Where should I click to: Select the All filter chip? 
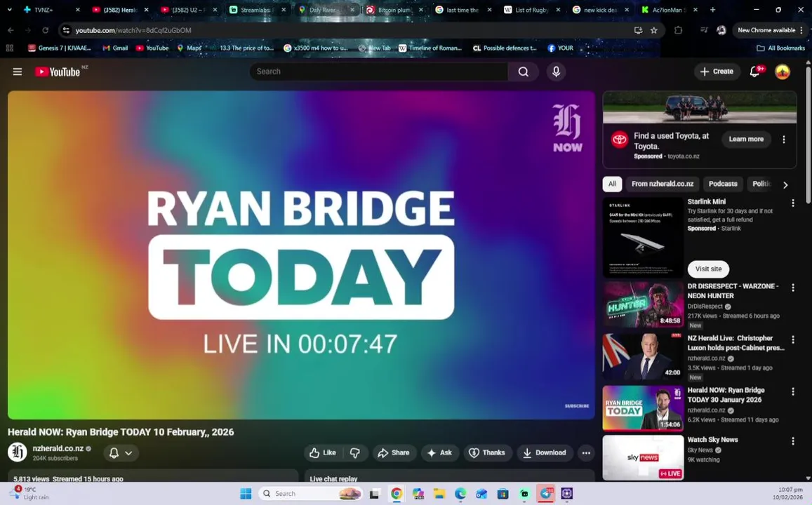tap(612, 184)
